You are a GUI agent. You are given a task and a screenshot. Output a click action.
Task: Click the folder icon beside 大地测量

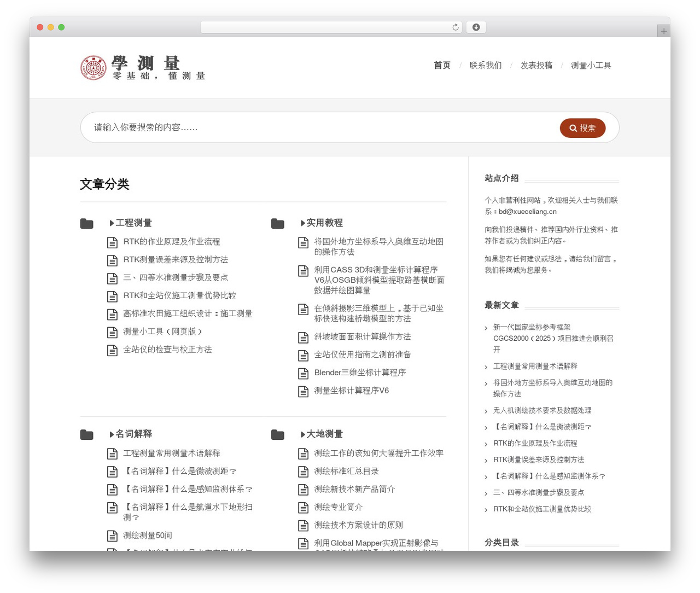(278, 434)
